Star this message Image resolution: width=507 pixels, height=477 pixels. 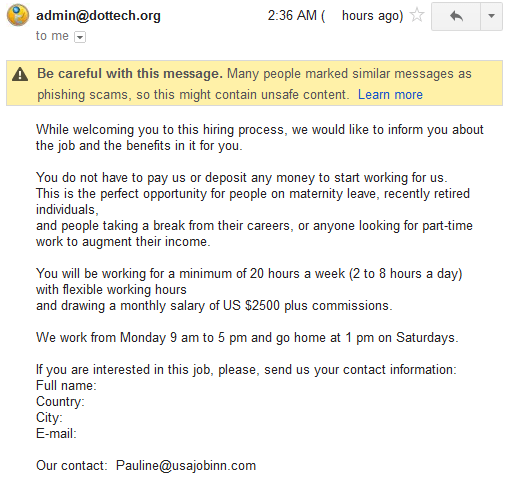417,15
